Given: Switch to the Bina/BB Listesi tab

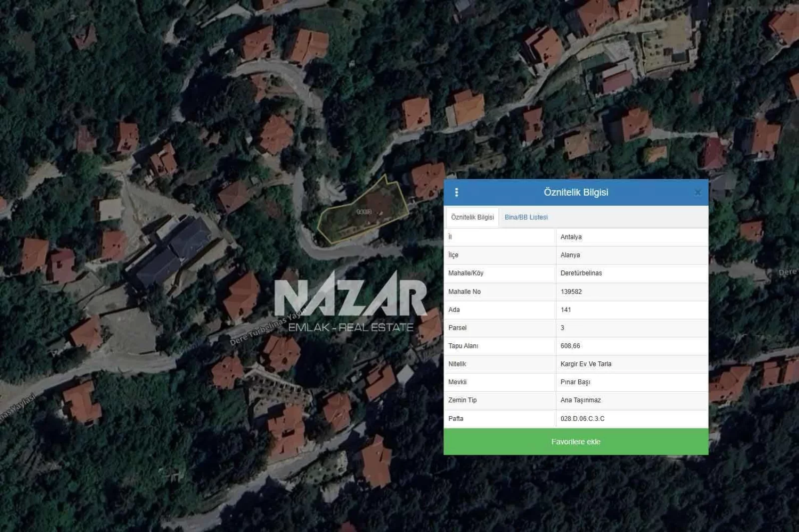Looking at the screenshot, I should point(526,217).
